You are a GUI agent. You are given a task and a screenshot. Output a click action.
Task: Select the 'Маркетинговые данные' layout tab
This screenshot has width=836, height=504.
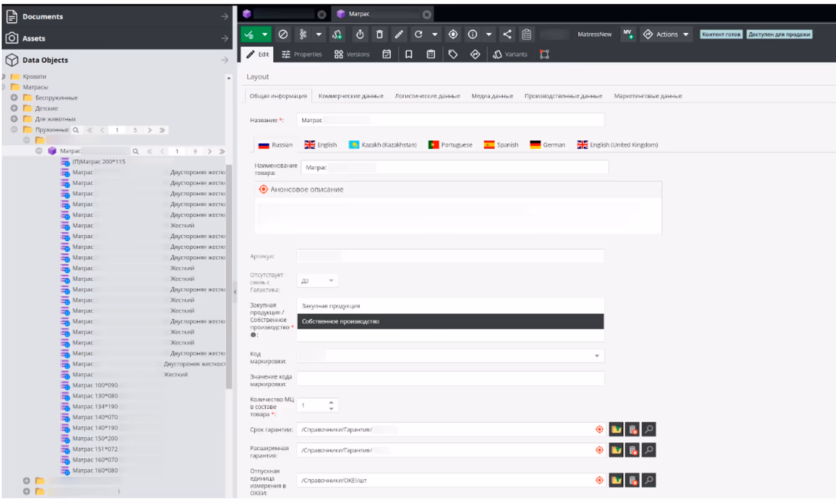pos(647,96)
